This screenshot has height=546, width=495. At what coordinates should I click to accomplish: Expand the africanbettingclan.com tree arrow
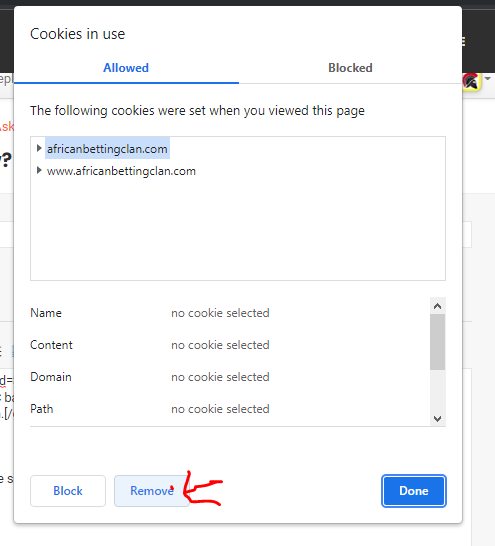(x=39, y=148)
